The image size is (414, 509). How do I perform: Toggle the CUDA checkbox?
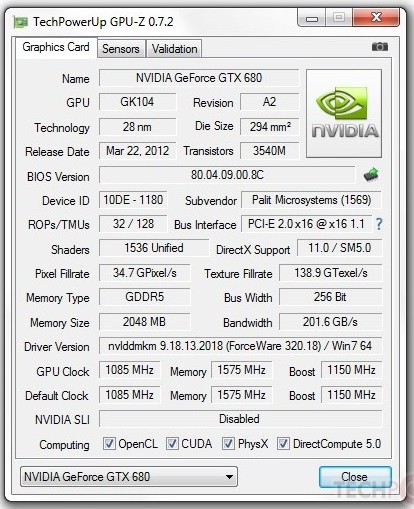[172, 444]
